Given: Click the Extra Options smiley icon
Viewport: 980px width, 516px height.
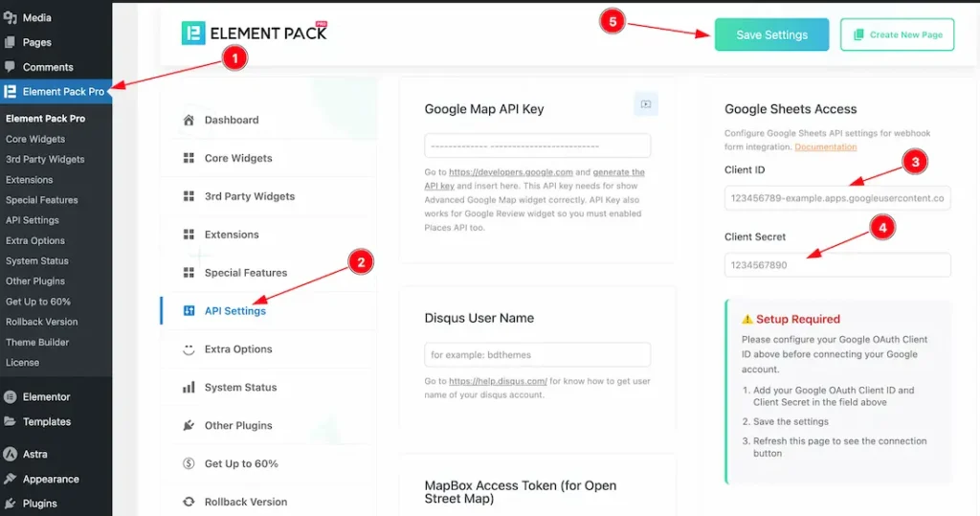Looking at the screenshot, I should point(189,349).
